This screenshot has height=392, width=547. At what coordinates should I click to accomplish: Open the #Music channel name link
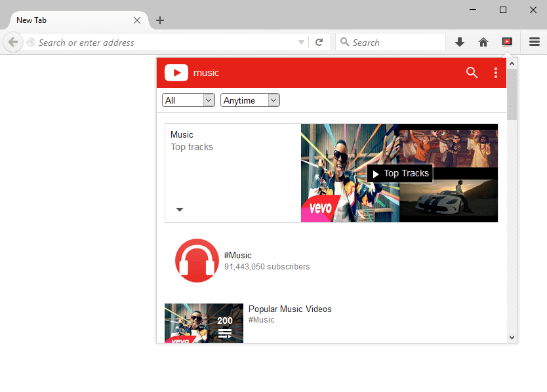click(x=237, y=255)
